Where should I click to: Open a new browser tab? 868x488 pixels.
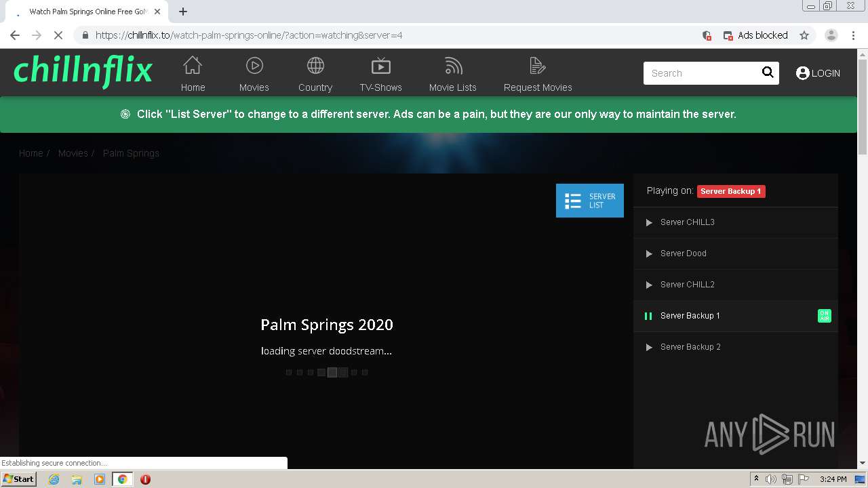click(x=183, y=12)
